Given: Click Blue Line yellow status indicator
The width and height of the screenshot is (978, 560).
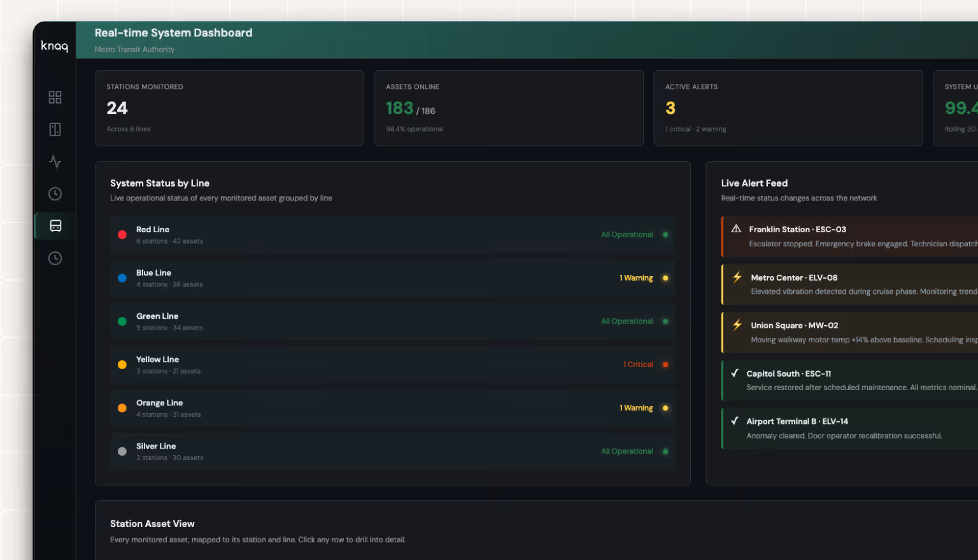Looking at the screenshot, I should coord(665,278).
